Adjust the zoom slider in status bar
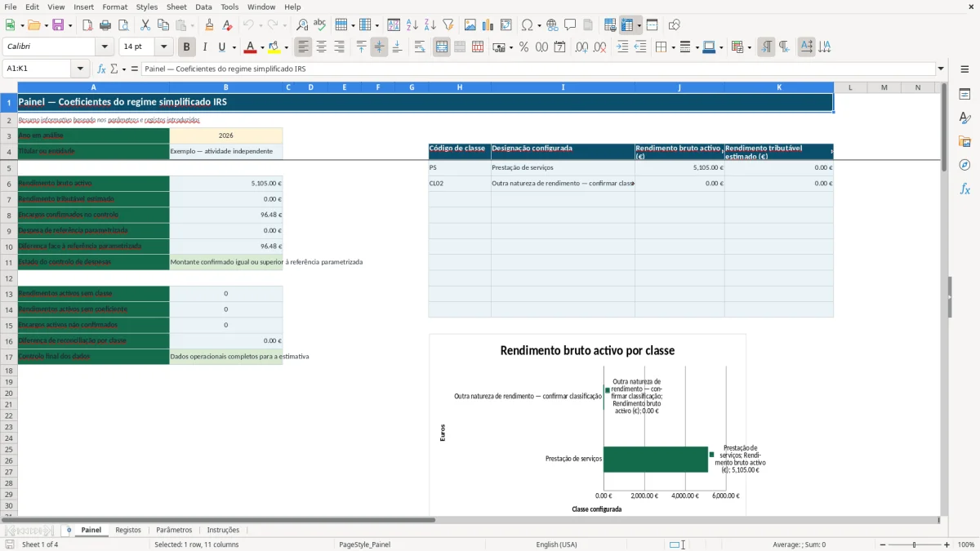 [914, 544]
